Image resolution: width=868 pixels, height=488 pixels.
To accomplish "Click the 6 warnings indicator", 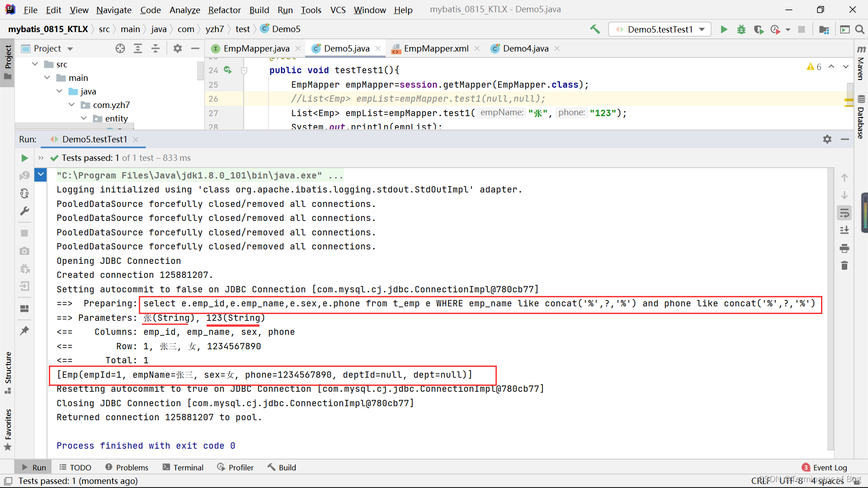I will pos(814,67).
